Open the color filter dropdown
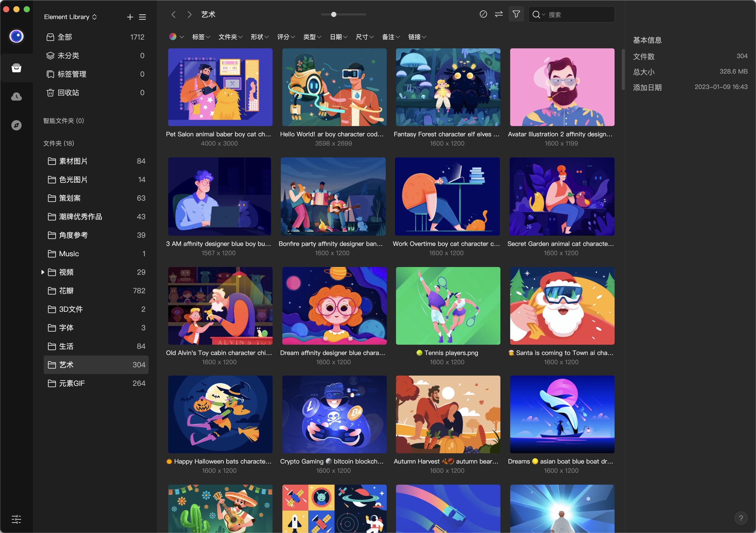756x533 pixels. [176, 37]
